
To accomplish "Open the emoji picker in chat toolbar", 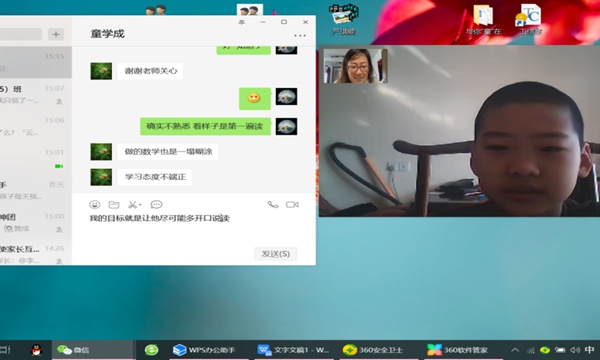I will tap(95, 205).
